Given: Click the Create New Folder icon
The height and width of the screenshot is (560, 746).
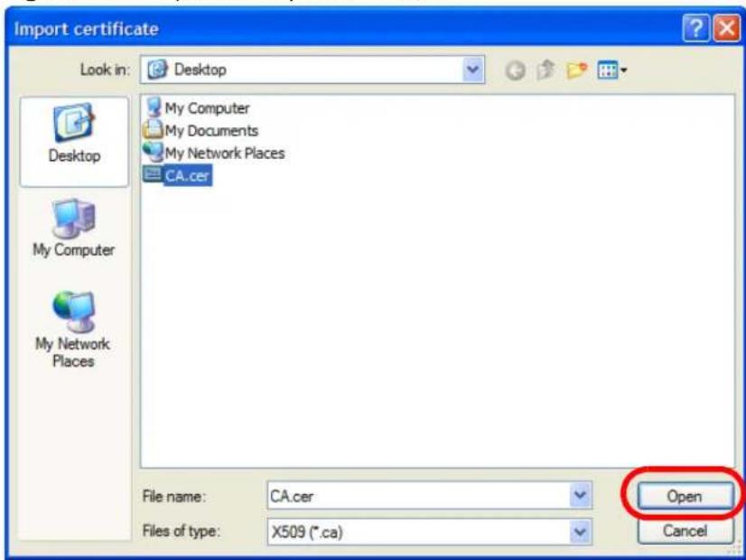Looking at the screenshot, I should tap(576, 70).
